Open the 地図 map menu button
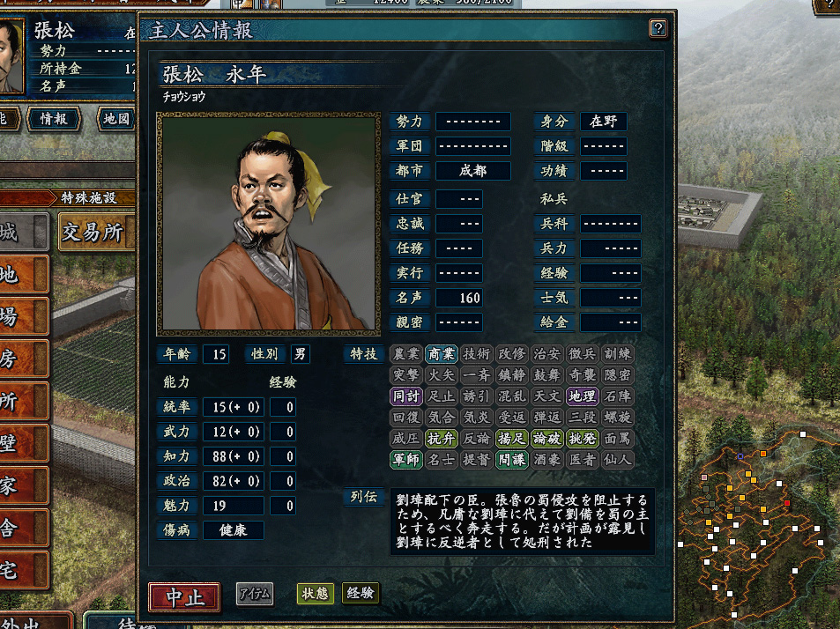The width and height of the screenshot is (840, 629). pyautogui.click(x=116, y=119)
